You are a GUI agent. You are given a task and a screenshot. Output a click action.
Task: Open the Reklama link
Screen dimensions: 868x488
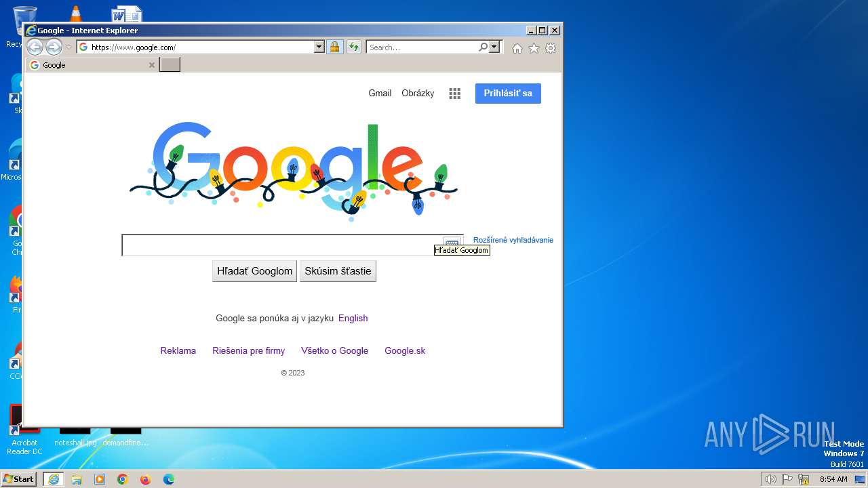(x=178, y=351)
